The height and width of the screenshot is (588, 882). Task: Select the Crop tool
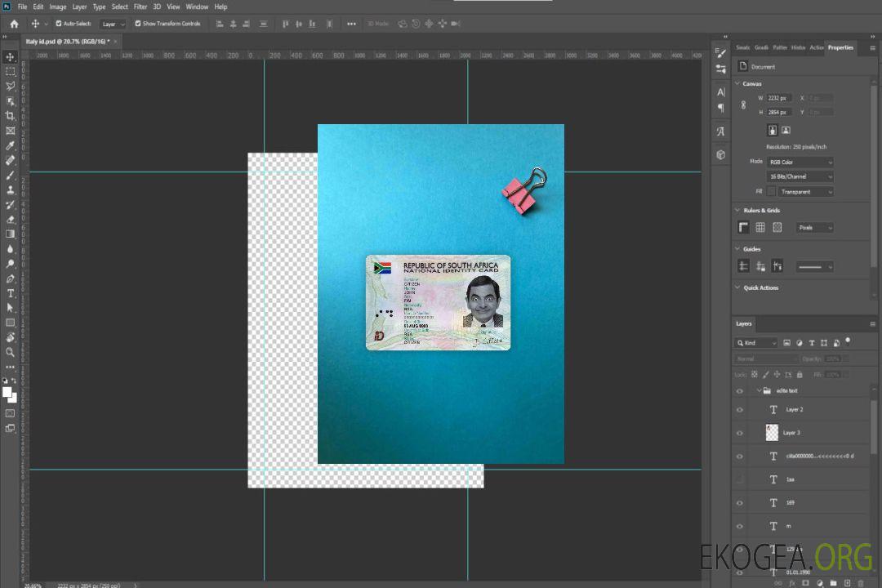(x=11, y=116)
